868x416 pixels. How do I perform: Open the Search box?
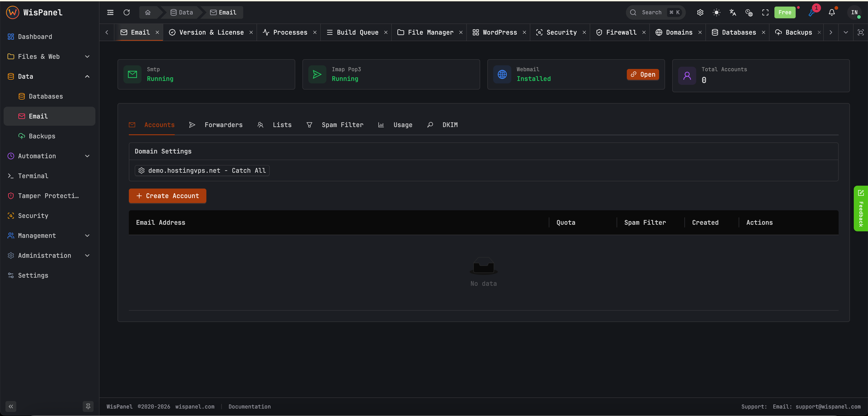click(656, 12)
